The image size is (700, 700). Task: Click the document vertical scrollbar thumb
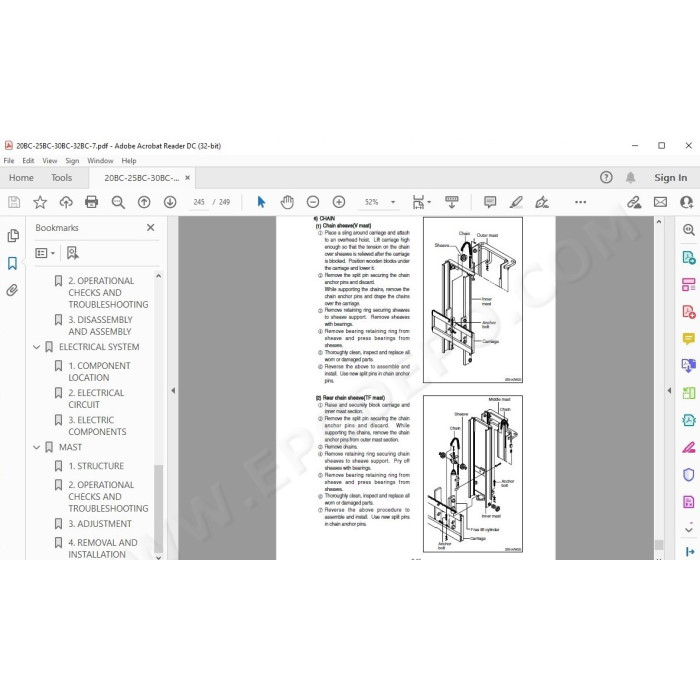(x=658, y=545)
